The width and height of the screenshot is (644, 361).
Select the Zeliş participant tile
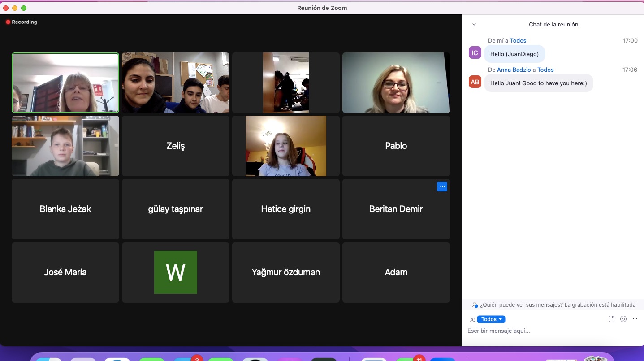pyautogui.click(x=176, y=146)
